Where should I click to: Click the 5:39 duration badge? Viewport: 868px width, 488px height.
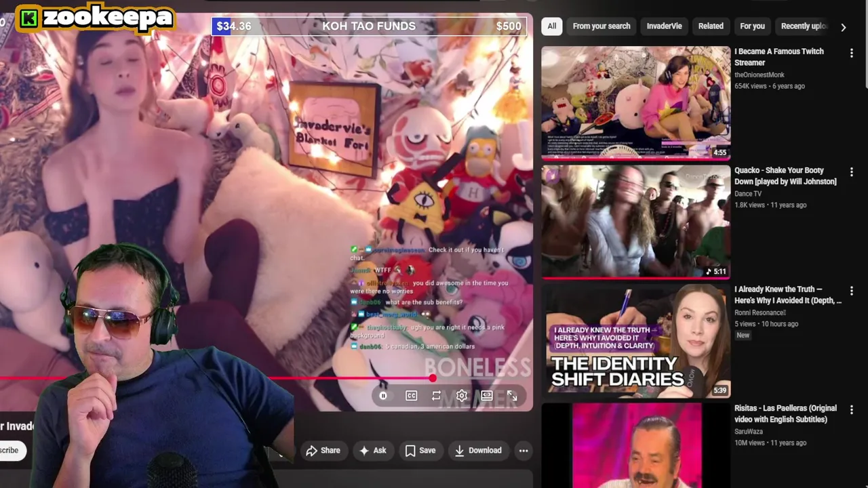tap(720, 390)
